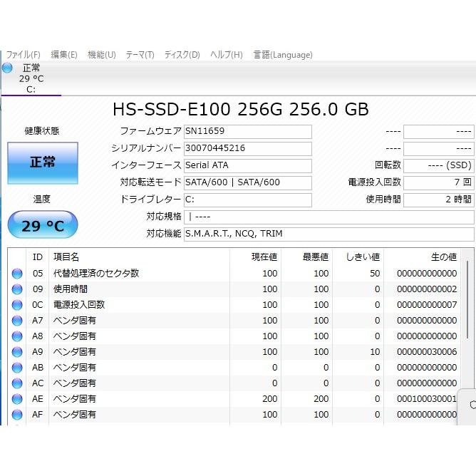This screenshot has width=476, height=476.
Task: Click the status orb for ID AB row
Action: pyautogui.click(x=17, y=368)
